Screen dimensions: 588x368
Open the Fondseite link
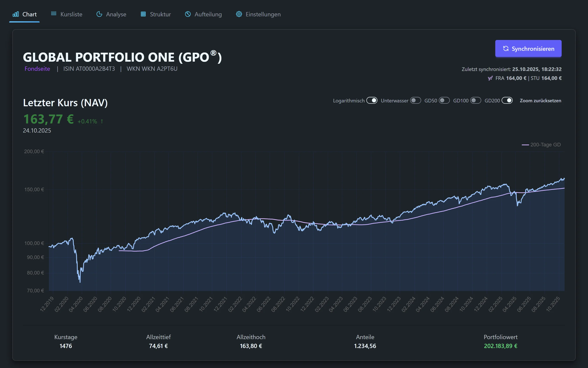(x=37, y=69)
